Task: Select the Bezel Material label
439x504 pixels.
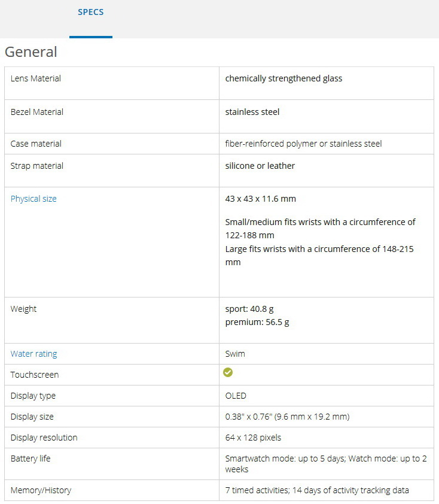Action: click(x=37, y=112)
